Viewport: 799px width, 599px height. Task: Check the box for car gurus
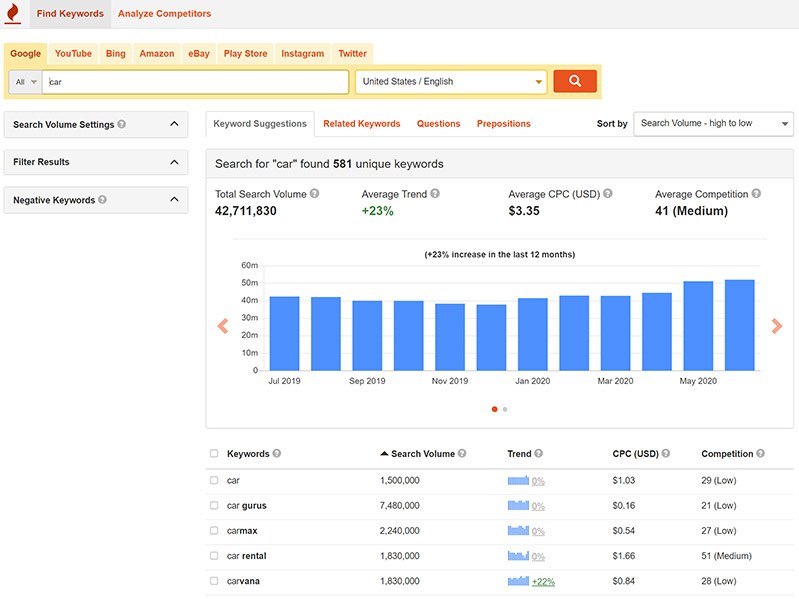click(x=214, y=505)
